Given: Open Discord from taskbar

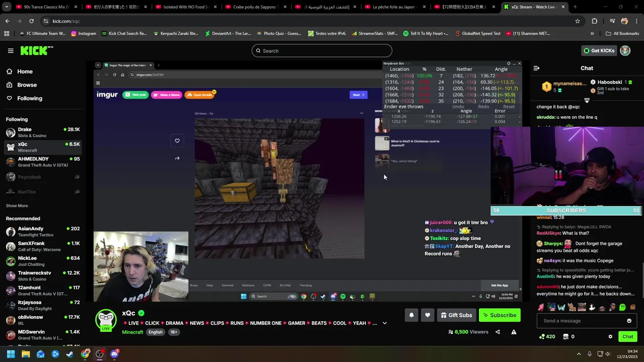Looking at the screenshot, I should pyautogui.click(x=114, y=354).
